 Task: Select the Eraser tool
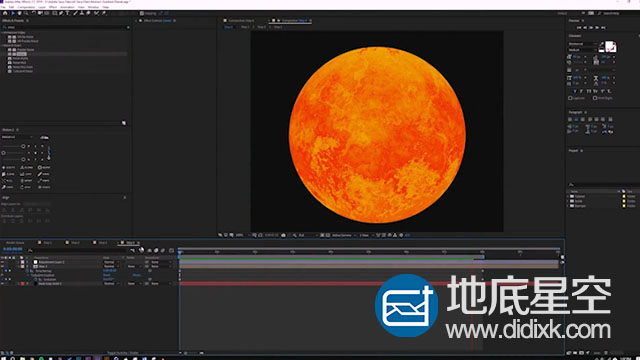click(x=88, y=13)
